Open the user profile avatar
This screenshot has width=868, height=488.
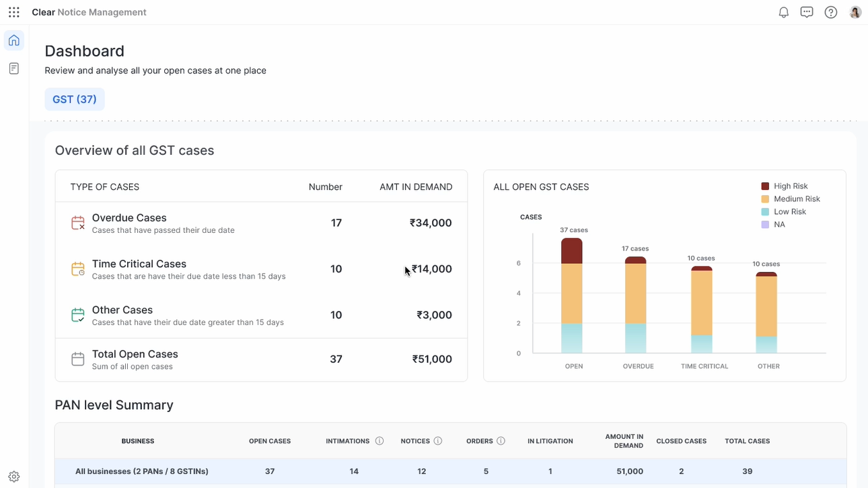click(x=855, y=12)
